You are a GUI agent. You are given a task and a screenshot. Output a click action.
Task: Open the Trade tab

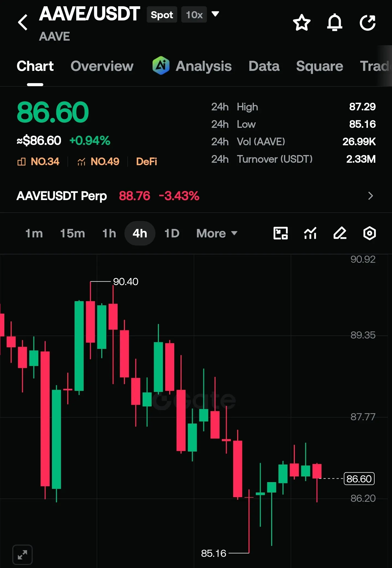click(376, 66)
